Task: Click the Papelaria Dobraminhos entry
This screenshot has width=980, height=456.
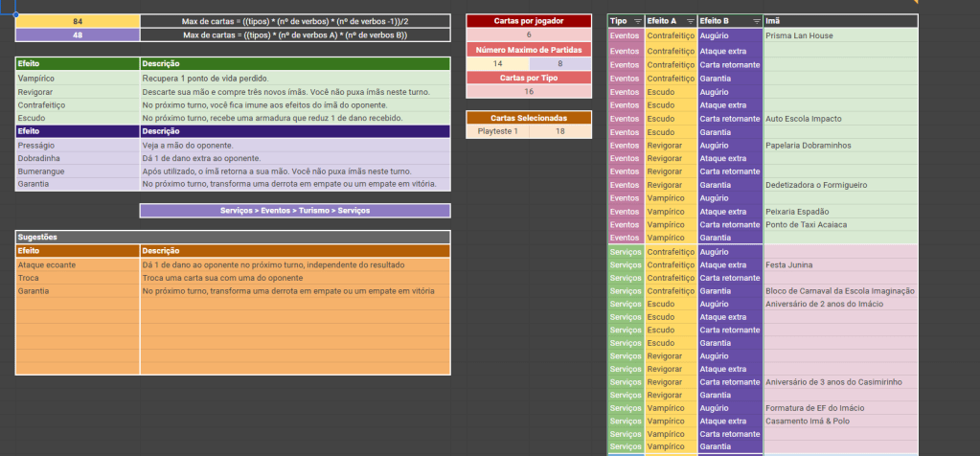Action: (839, 146)
